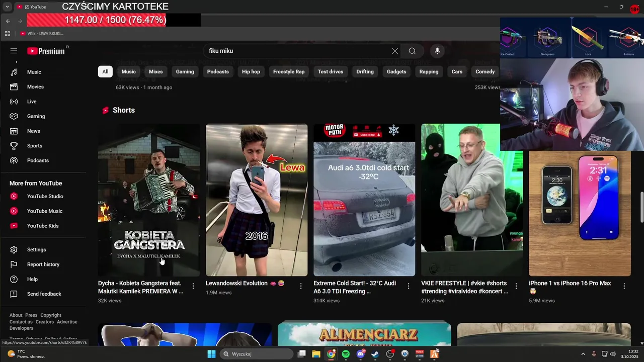This screenshot has width=644, height=362.
Task: Run search with magnifying glass button
Action: point(412,51)
